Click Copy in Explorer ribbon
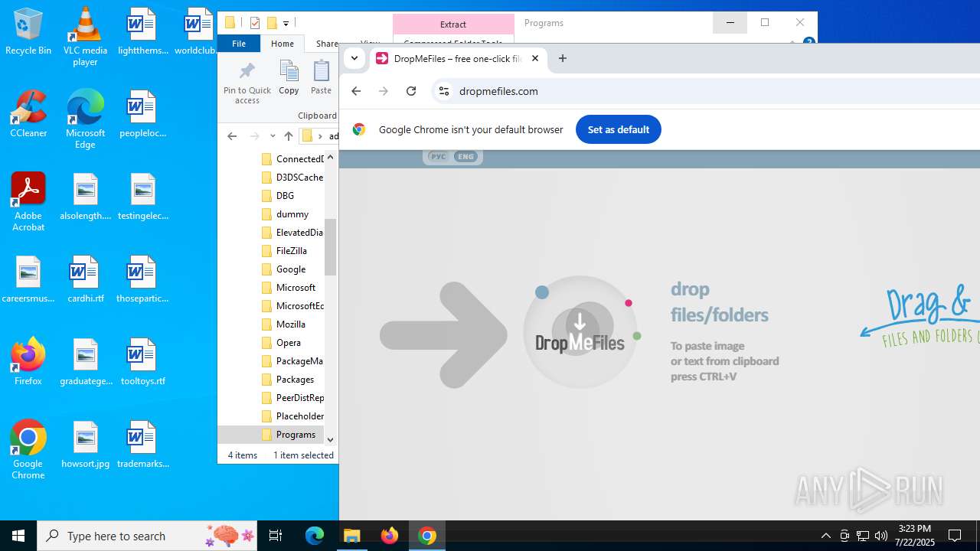Viewport: 980px width, 551px height. click(289, 78)
